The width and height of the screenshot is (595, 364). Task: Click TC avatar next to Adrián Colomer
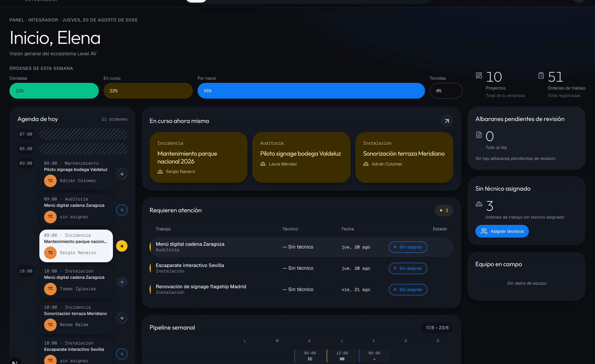coord(50,181)
